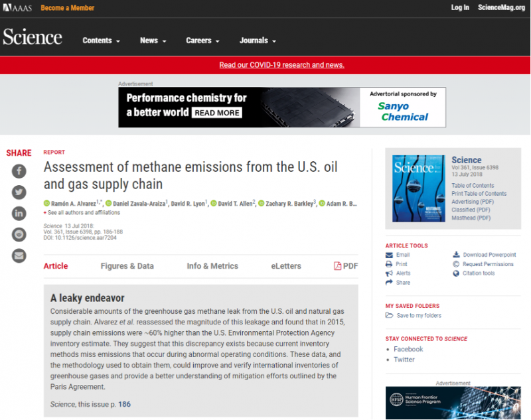The height and width of the screenshot is (420, 531).
Task: Open Table of Contents link
Action: [x=473, y=186]
